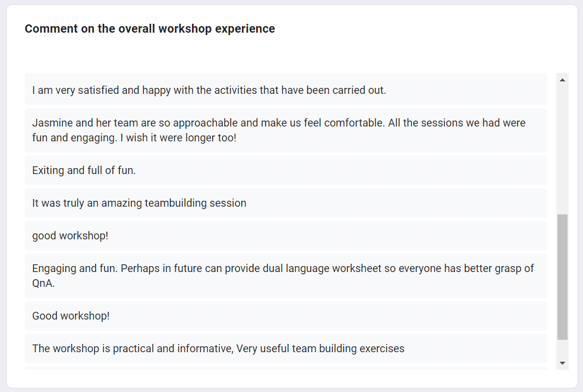
Task: Select the lowercase 'good workshop!' comment
Action: click(286, 236)
